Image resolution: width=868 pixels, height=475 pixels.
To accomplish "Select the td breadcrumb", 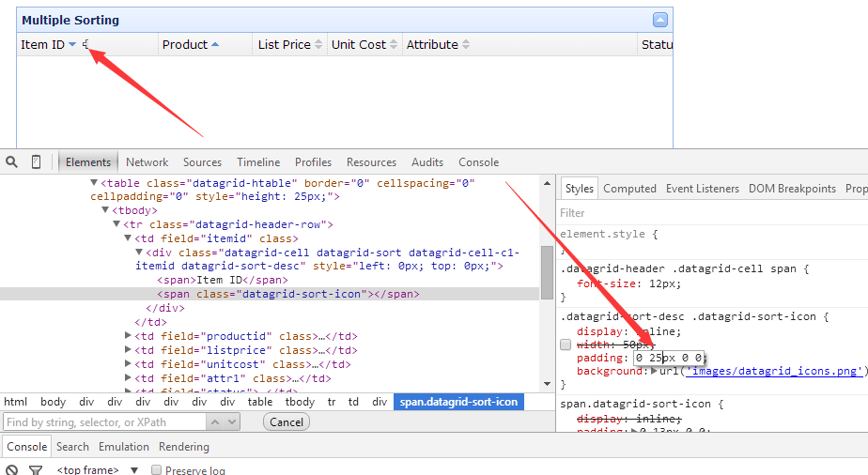I will point(353,402).
